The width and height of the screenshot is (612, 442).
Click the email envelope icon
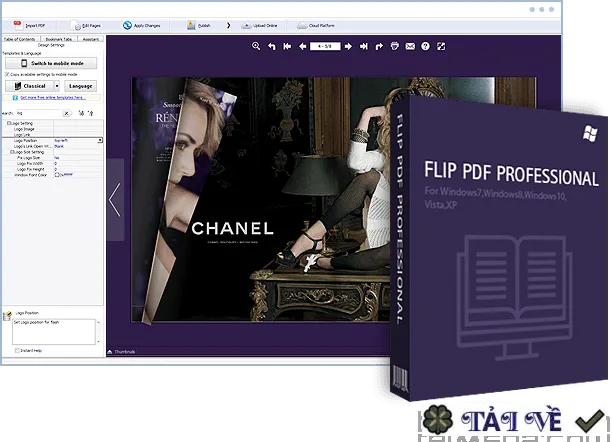(410, 46)
